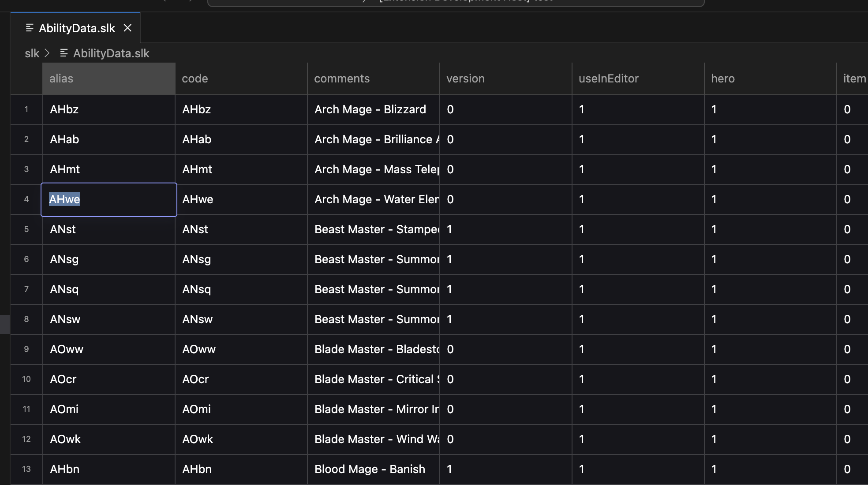
Task: Click the version cell for ANst row
Action: click(x=505, y=229)
